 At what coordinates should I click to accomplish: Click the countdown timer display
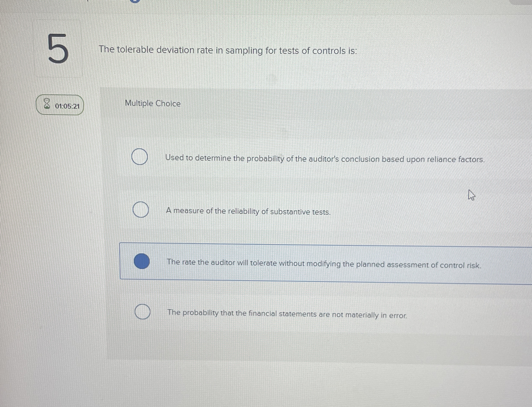click(x=67, y=106)
